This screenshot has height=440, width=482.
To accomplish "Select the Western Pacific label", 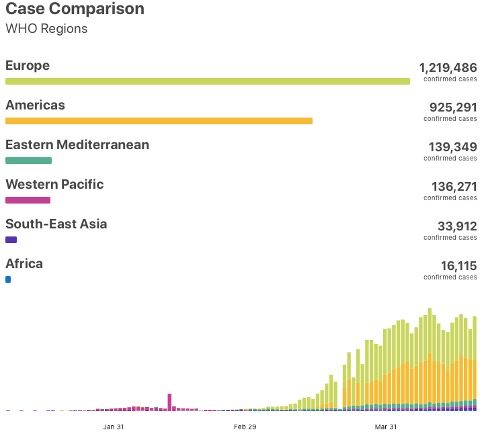I will tap(54, 184).
